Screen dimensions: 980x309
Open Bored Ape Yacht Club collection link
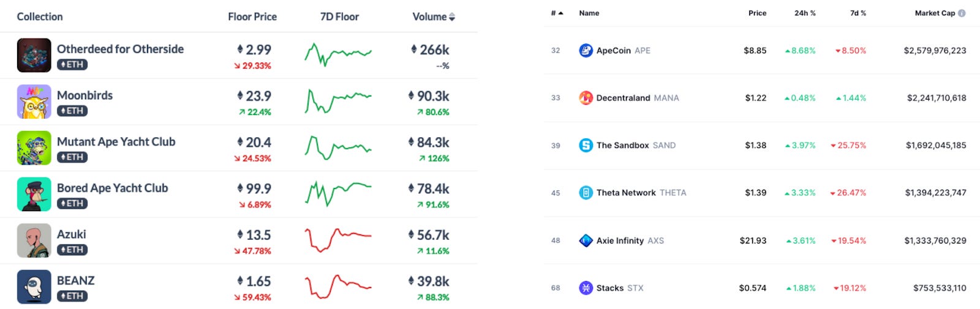(x=112, y=188)
